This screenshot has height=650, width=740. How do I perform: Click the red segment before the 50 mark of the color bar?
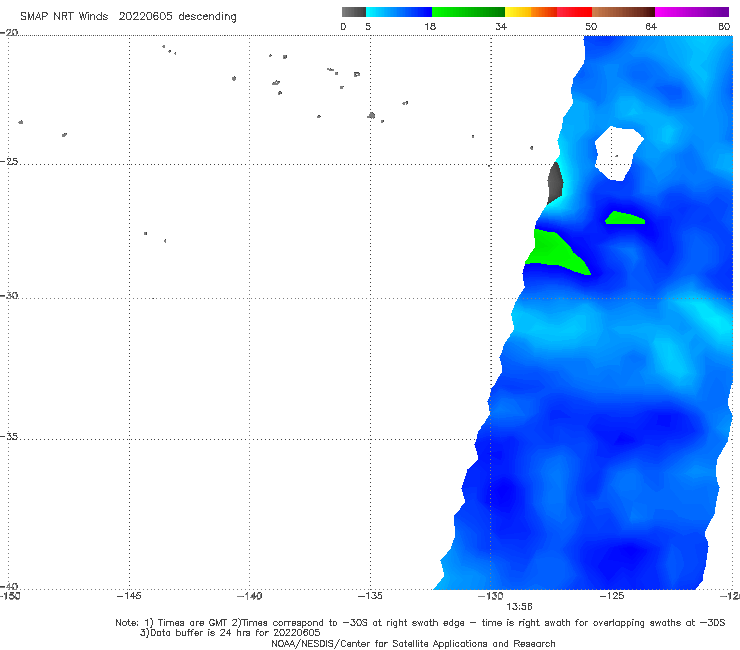[574, 12]
